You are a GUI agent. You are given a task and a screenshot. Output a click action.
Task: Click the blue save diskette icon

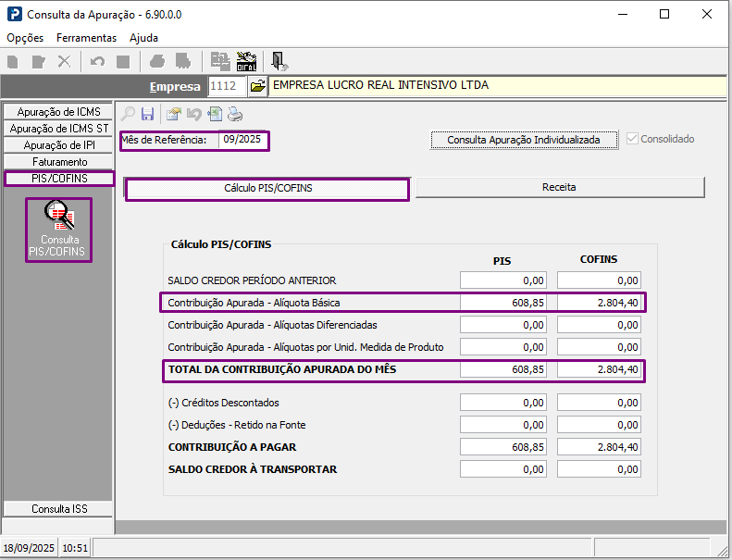coord(147,115)
